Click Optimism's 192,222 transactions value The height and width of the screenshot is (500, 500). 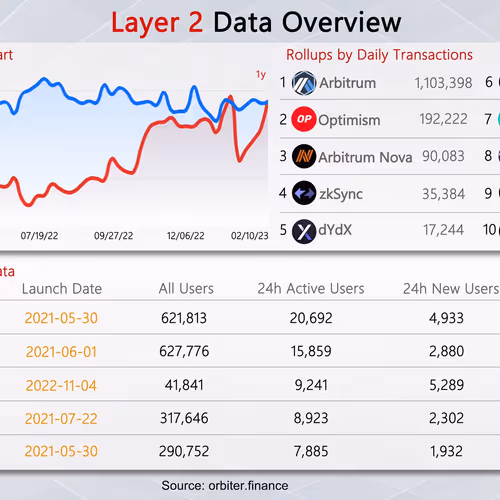point(443,119)
